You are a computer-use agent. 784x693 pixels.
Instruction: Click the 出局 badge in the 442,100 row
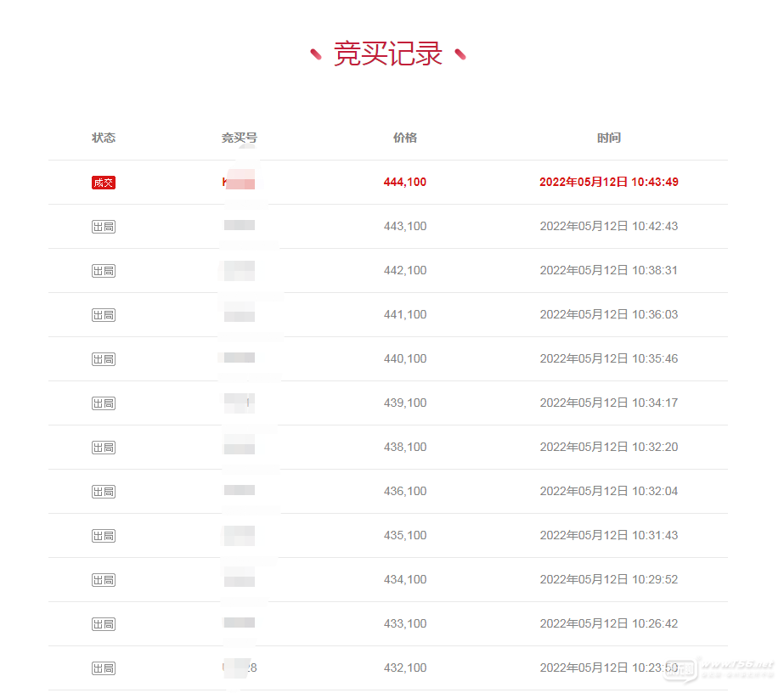point(104,271)
